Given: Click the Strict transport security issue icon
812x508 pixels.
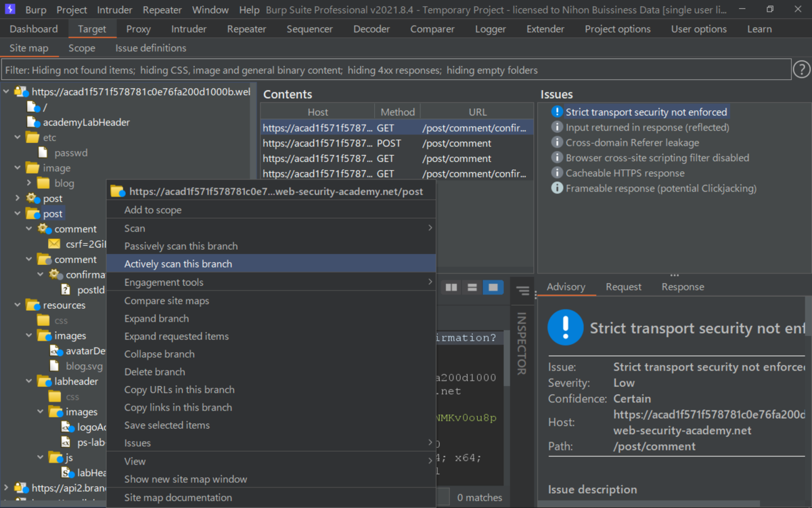Looking at the screenshot, I should (557, 112).
